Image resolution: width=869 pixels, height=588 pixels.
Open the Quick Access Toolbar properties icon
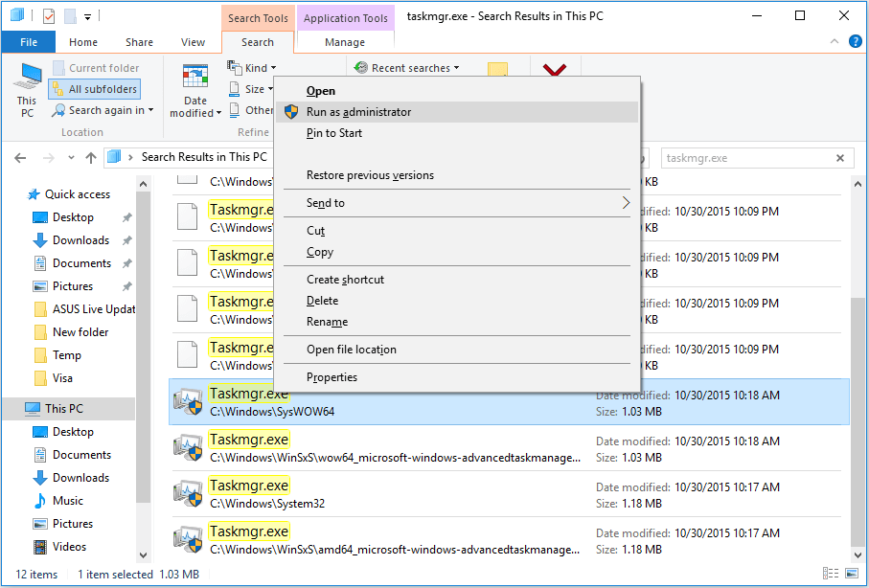pyautogui.click(x=49, y=16)
